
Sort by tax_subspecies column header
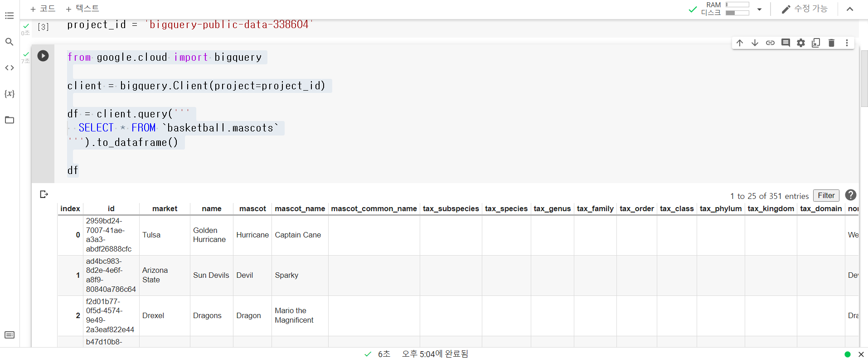451,208
